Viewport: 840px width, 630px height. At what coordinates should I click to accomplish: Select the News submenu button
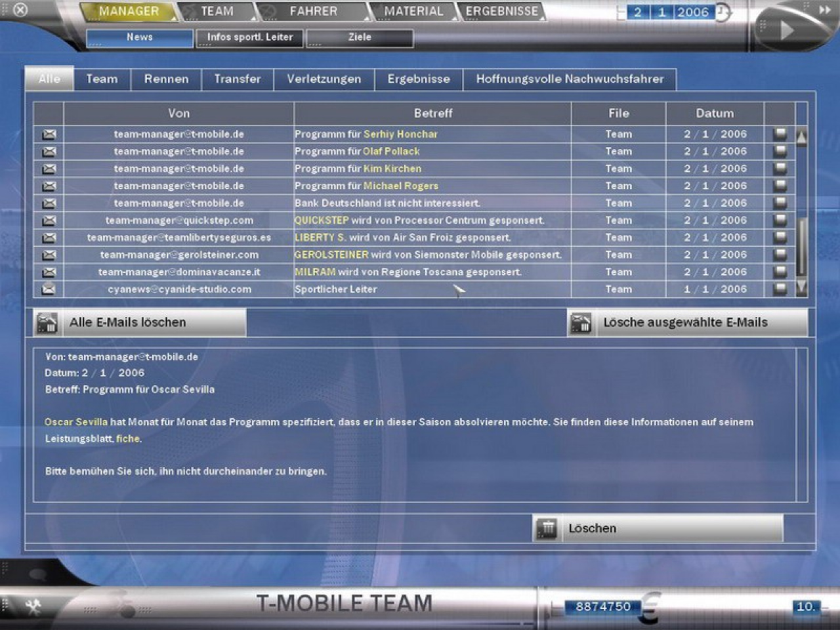140,38
